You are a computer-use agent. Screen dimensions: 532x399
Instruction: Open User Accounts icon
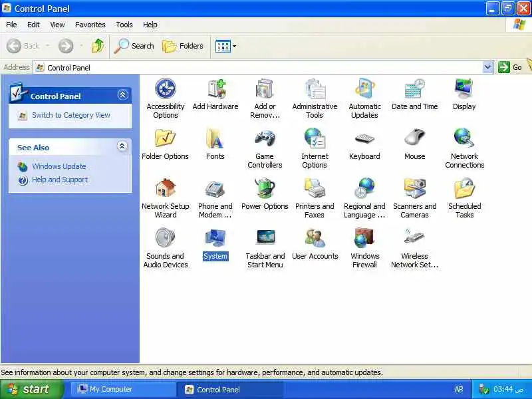tap(315, 244)
